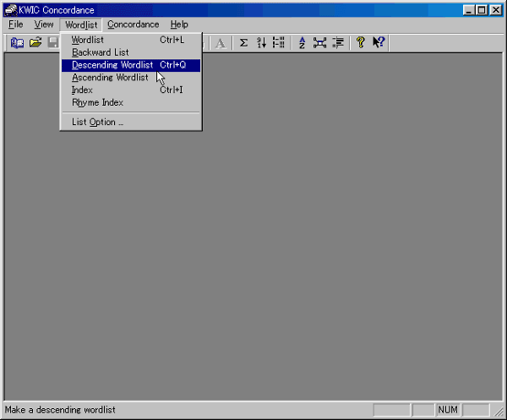Viewport: 507px width, 420px height.
Task: Click the aligned text lines toolbar icon
Action: point(338,43)
